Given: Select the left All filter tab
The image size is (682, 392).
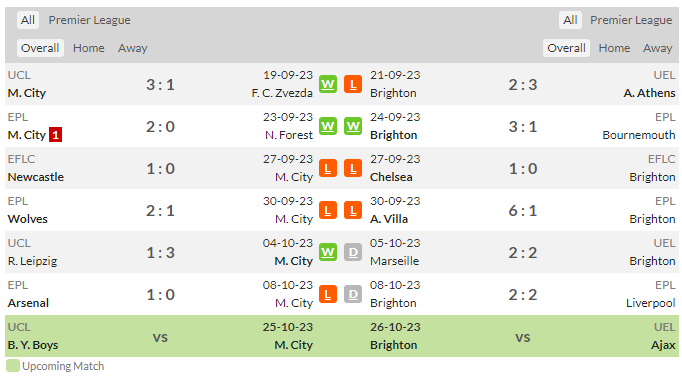Looking at the screenshot, I should tap(28, 20).
